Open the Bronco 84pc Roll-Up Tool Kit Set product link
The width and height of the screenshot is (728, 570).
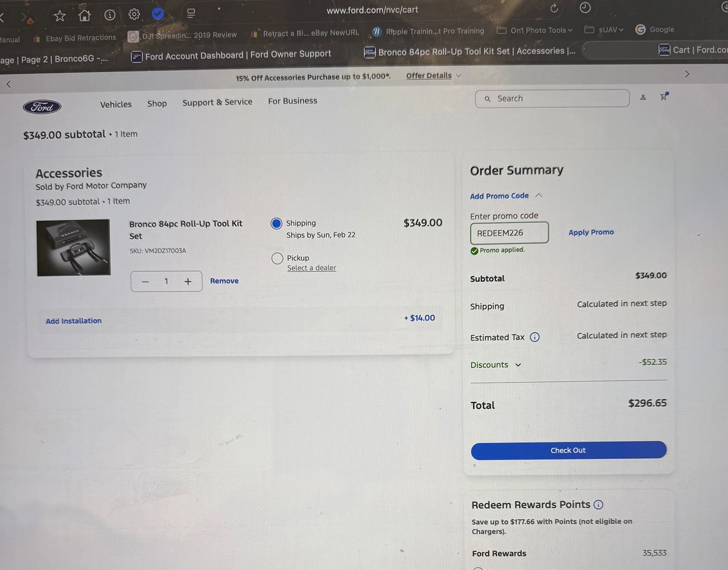(186, 230)
